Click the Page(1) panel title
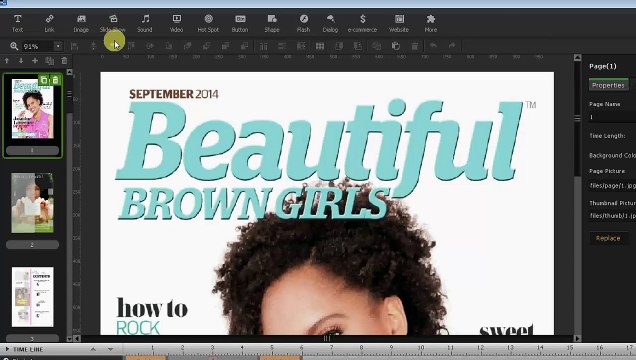The width and height of the screenshot is (636, 360). pyautogui.click(x=603, y=66)
